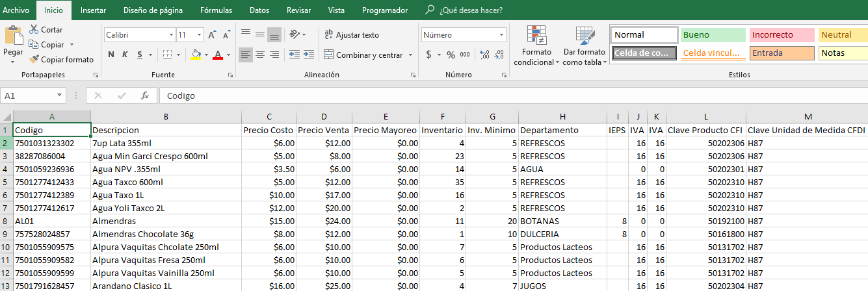Click the select-all corner triangle
The height and width of the screenshot is (291, 868).
pos(6,117)
